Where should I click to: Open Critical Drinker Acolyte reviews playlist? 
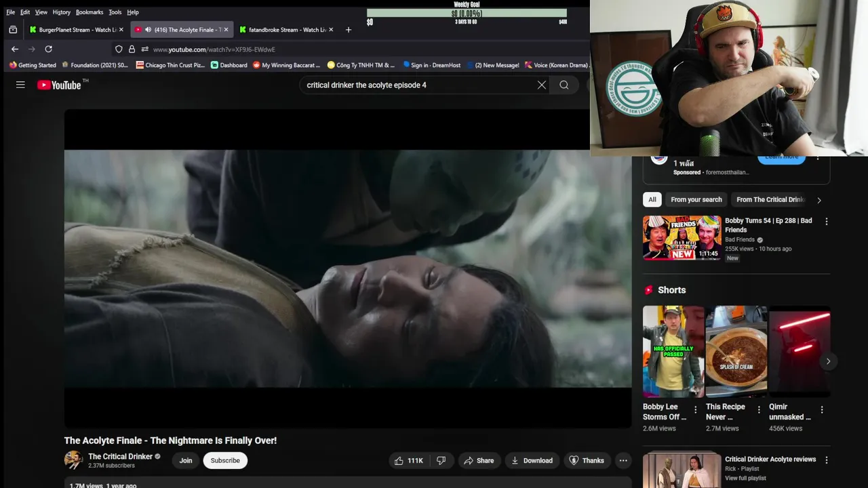(770, 459)
